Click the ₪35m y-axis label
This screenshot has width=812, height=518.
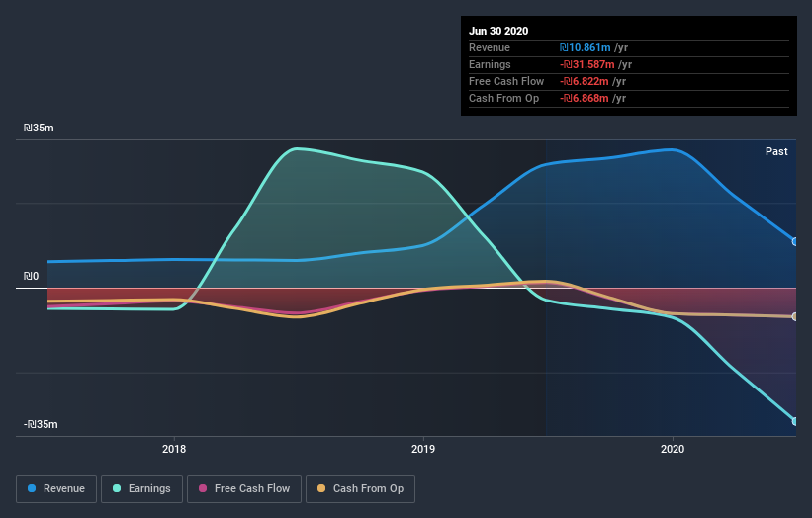click(39, 128)
